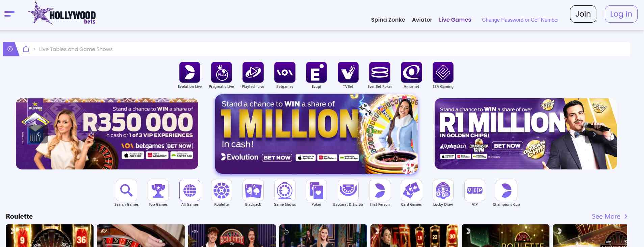This screenshot has height=247, width=644.
Task: Click App Store badge on Betgames banner
Action: [x=133, y=155]
